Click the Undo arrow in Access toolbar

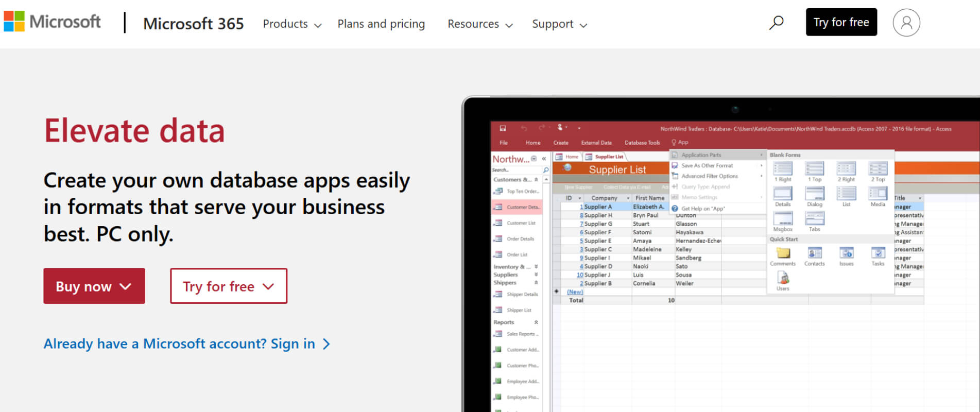pos(524,128)
